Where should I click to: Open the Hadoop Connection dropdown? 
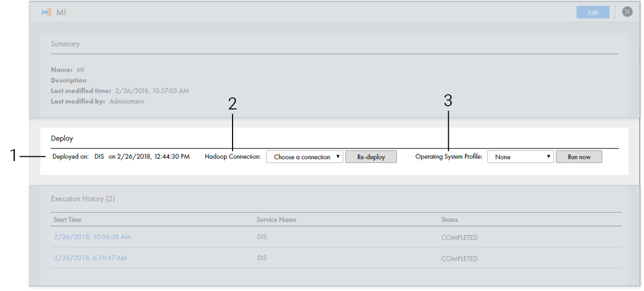pos(305,157)
